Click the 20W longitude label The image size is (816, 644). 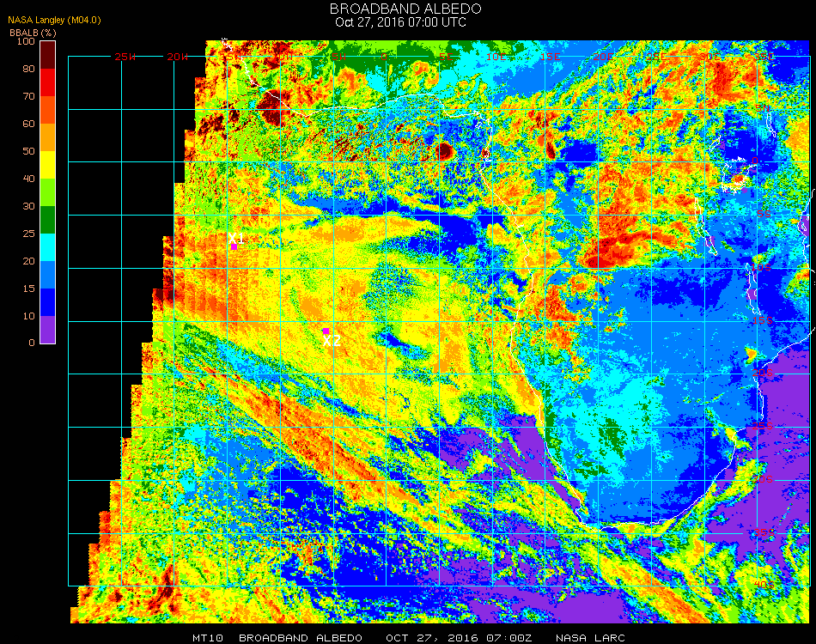coord(178,57)
